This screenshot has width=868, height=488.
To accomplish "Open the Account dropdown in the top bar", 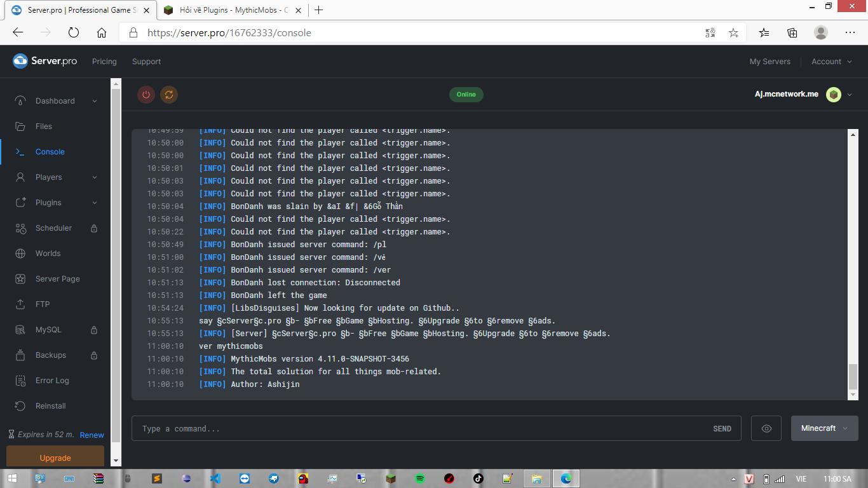I will 831,62.
